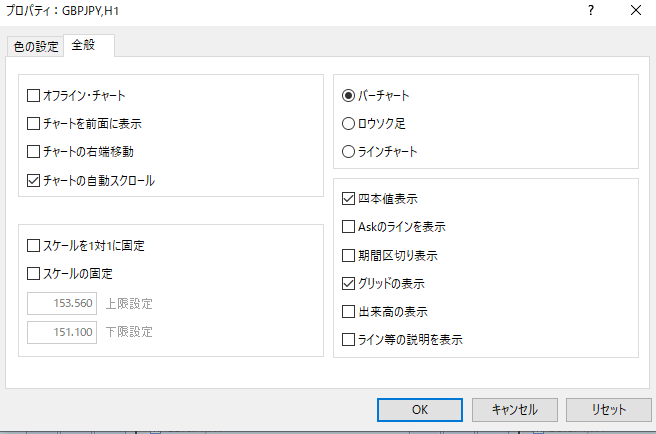
Task: Toggle チャートの右端移動 checkbox
Action: [35, 152]
